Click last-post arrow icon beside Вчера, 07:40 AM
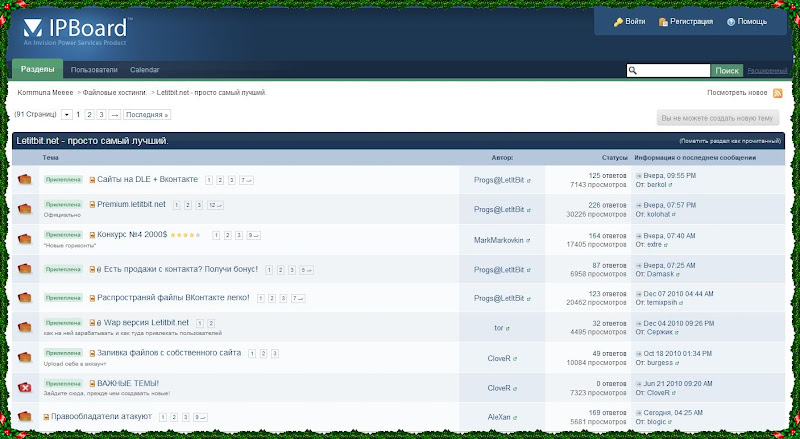800x439 pixels. coord(638,236)
